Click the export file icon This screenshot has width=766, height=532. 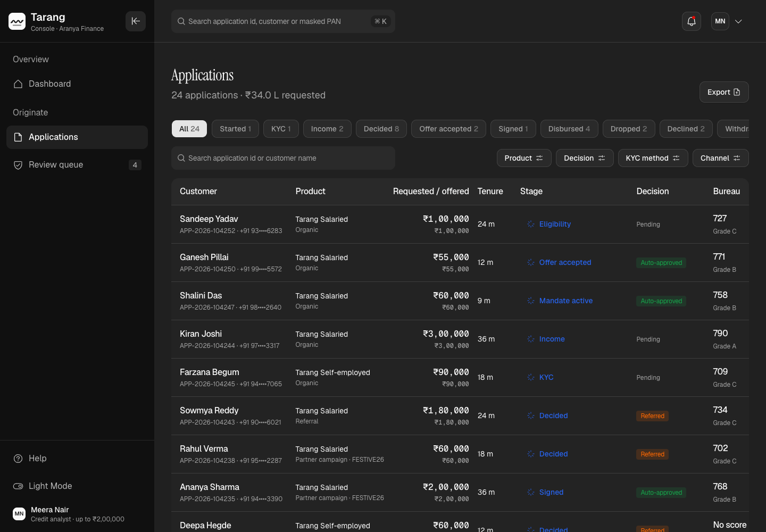[x=737, y=92]
